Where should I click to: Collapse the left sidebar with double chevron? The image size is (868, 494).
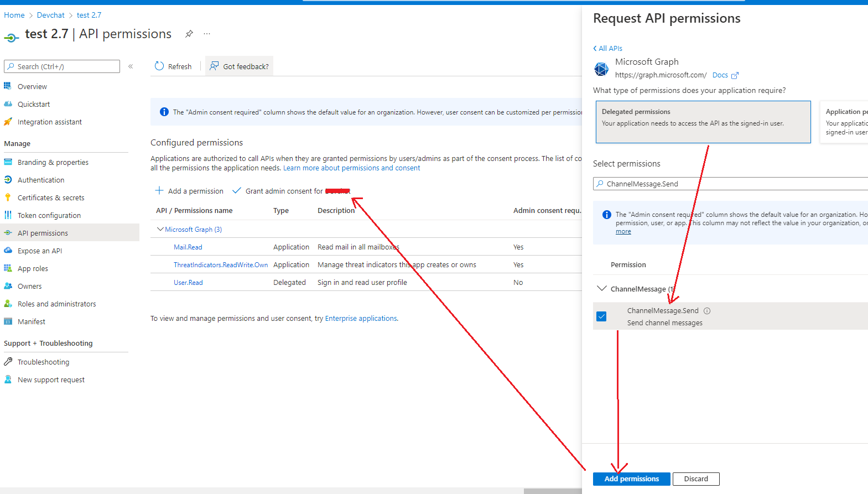pos(131,66)
